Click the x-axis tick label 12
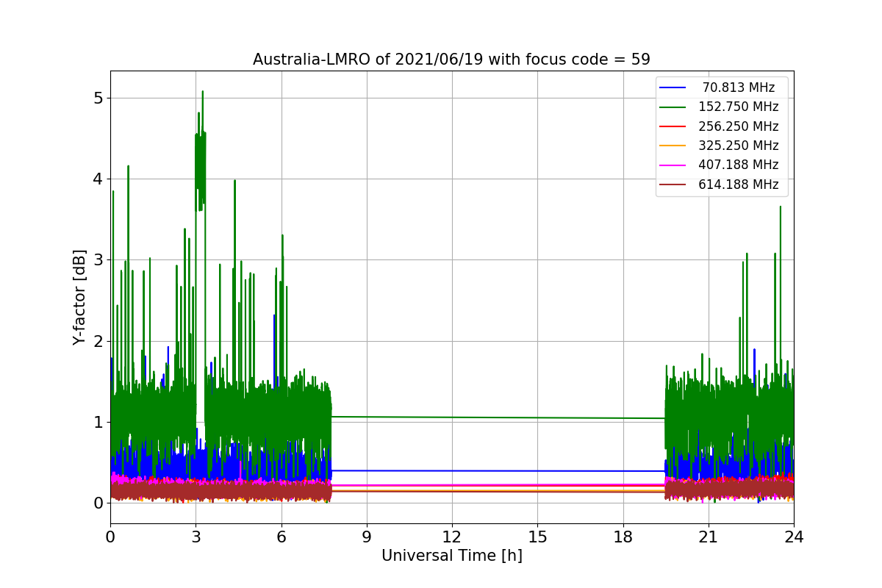882x588 pixels. [451, 537]
